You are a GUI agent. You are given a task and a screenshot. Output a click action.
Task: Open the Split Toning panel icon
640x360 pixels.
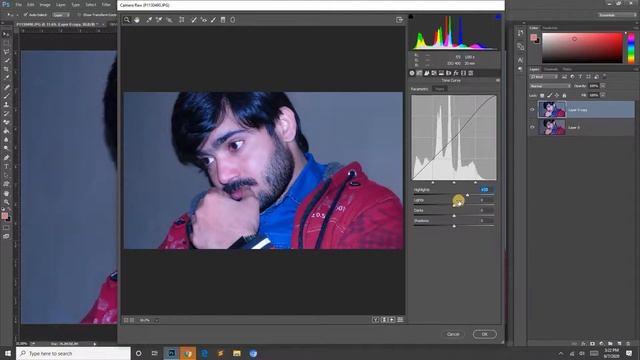point(441,73)
